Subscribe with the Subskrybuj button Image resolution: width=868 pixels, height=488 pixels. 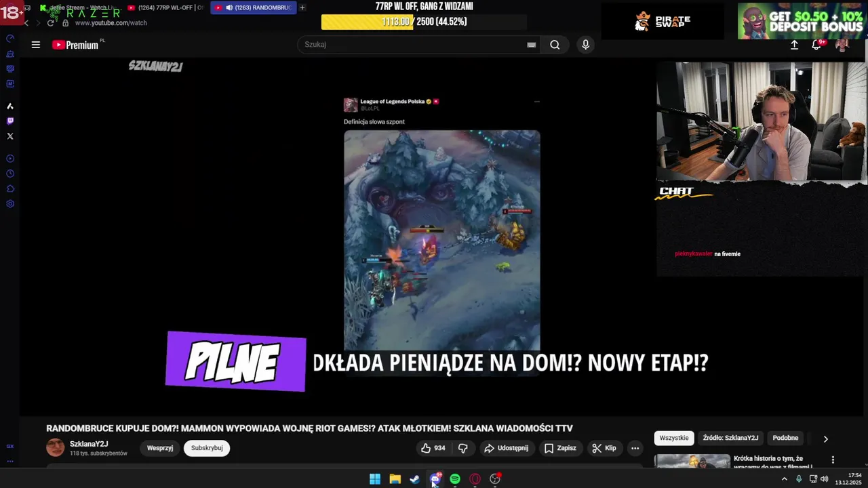[207, 448]
